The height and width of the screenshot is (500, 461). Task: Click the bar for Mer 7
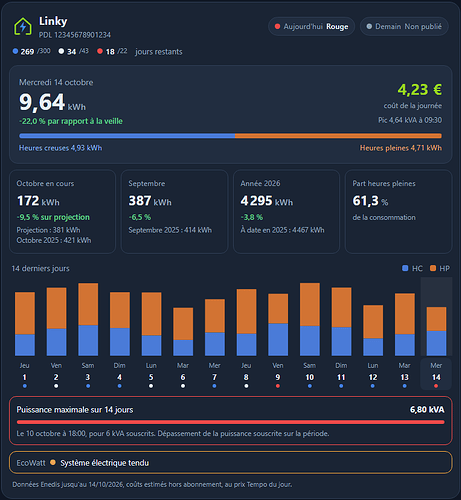215,327
